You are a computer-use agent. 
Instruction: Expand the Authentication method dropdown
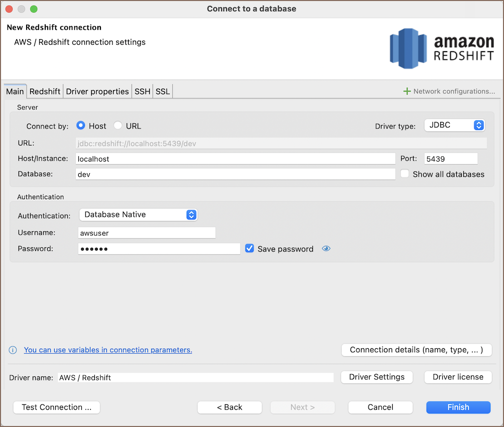coord(139,215)
